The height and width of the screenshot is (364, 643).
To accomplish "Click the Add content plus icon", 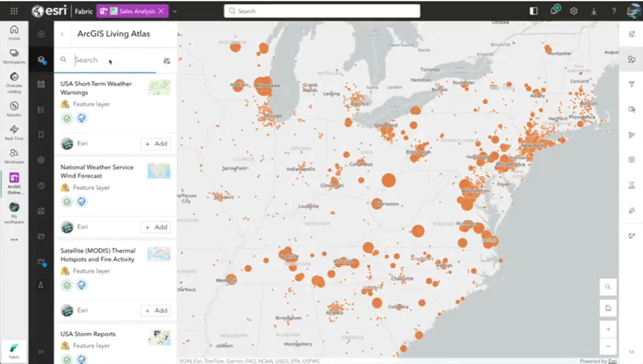I will (41, 34).
